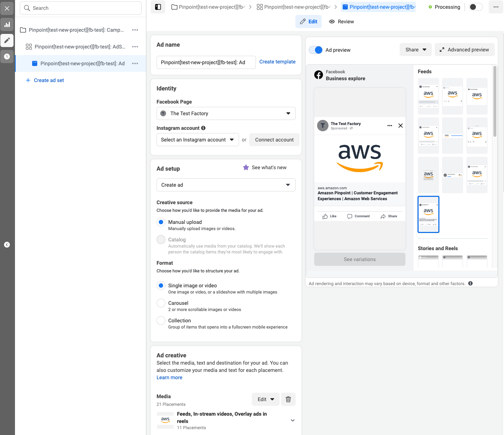
Task: Delete media with the trash icon
Action: tap(288, 399)
